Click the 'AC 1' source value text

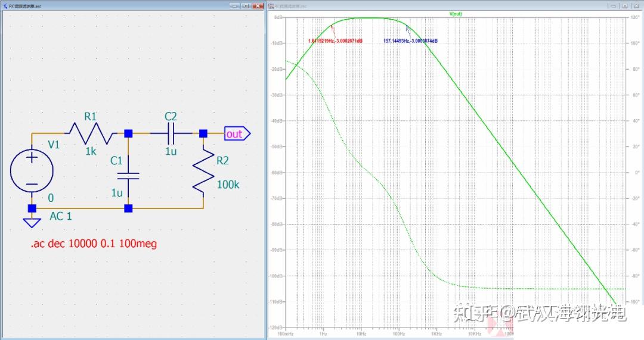[x=61, y=216]
